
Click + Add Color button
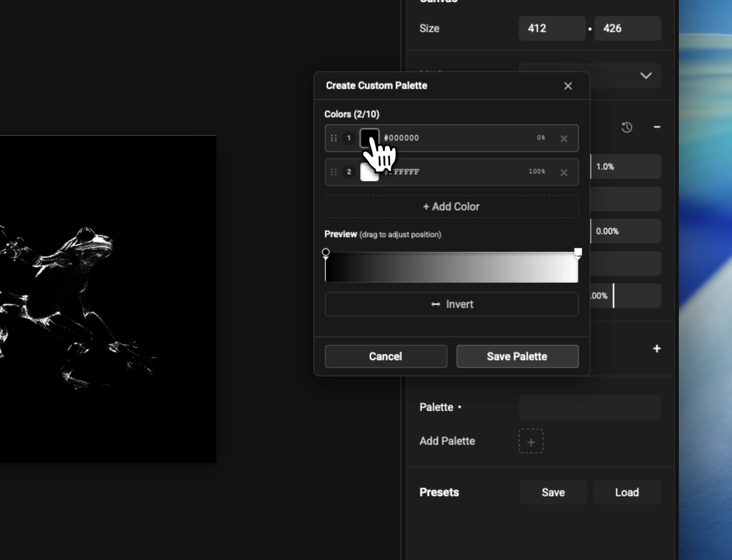tap(451, 207)
